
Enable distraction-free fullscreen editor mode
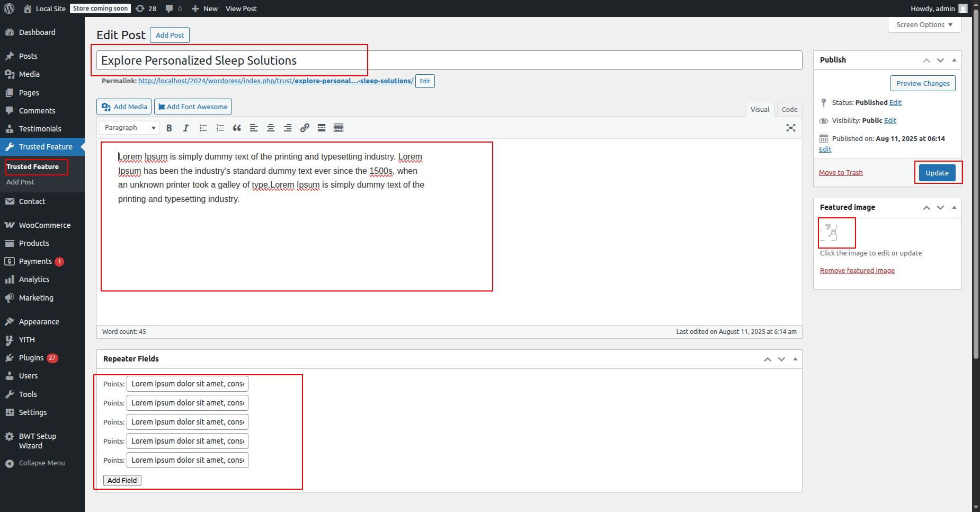(791, 128)
